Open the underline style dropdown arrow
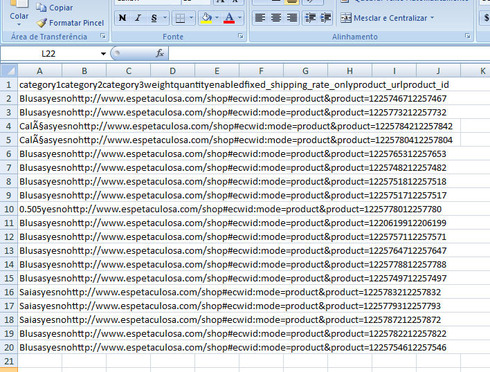The height and width of the screenshot is (372, 490). click(165, 18)
